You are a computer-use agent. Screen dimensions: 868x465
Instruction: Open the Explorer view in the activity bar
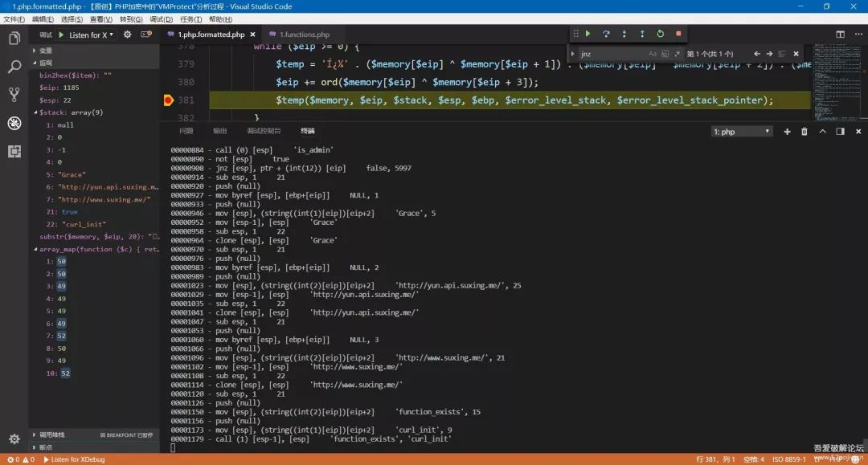(14, 39)
